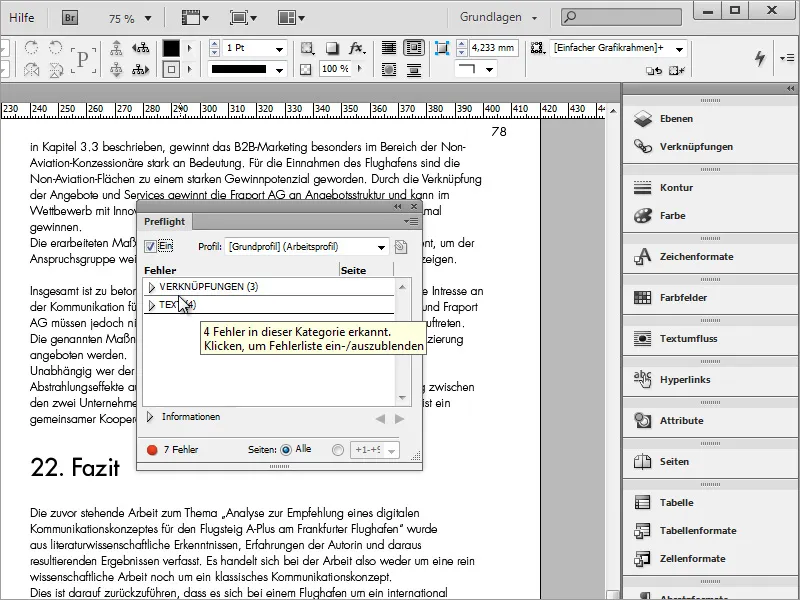Collapse the right panel dock
The image size is (800, 600).
790,89
